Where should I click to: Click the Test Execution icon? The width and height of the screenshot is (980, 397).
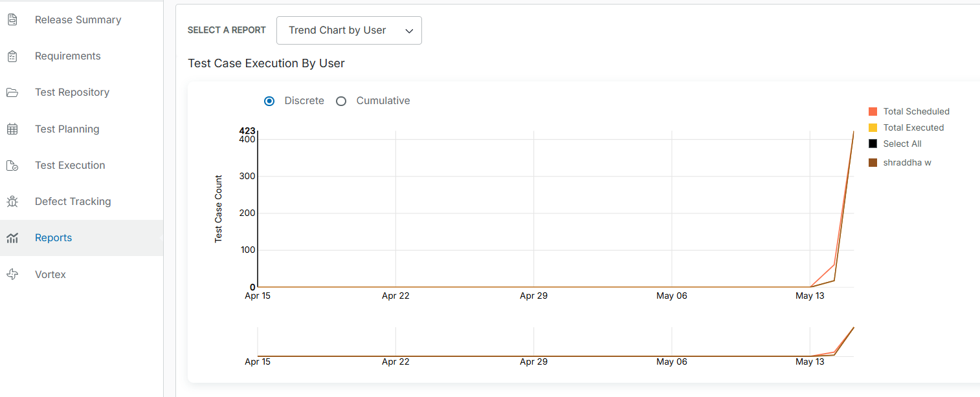click(12, 166)
